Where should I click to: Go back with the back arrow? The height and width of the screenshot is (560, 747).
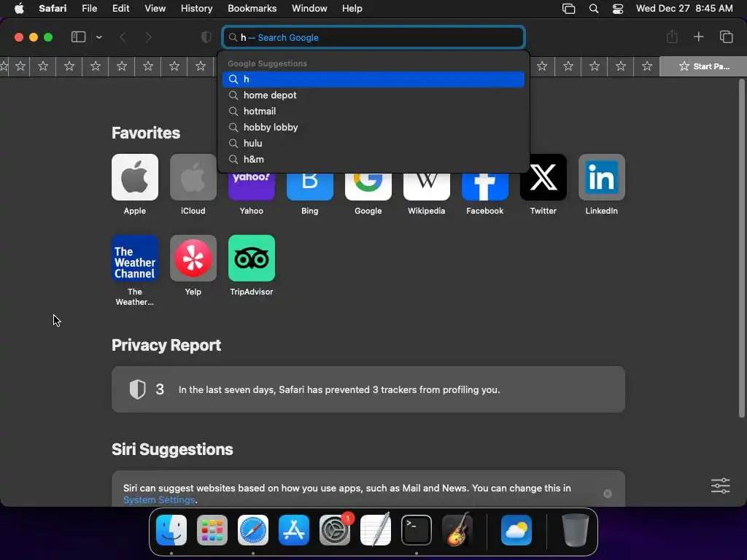[123, 37]
